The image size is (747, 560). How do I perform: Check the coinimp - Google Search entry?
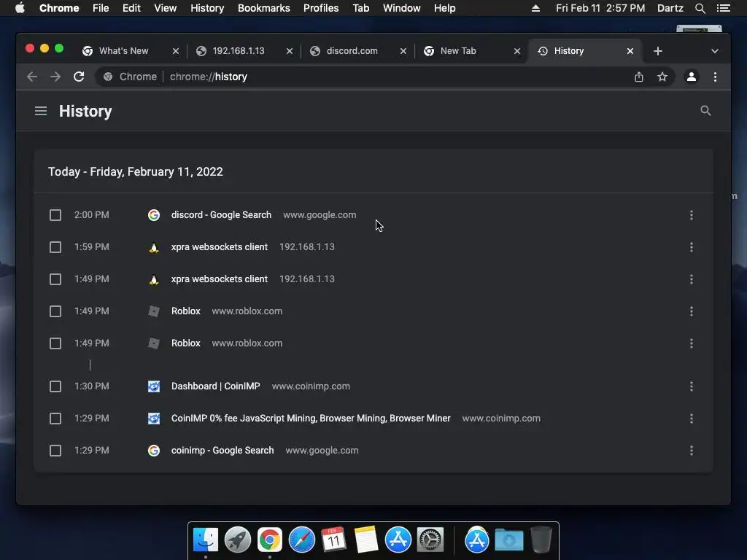pos(55,451)
